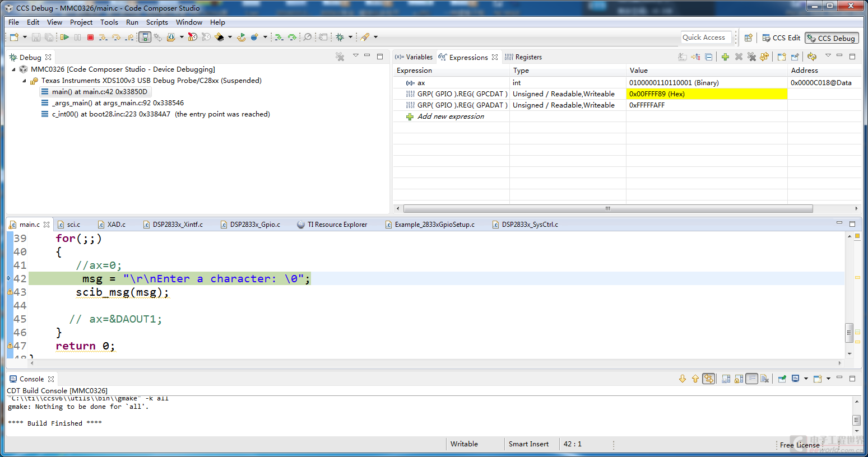This screenshot has height=457, width=868.
Task: Toggle Connect Target toolbar button
Action: point(145,37)
